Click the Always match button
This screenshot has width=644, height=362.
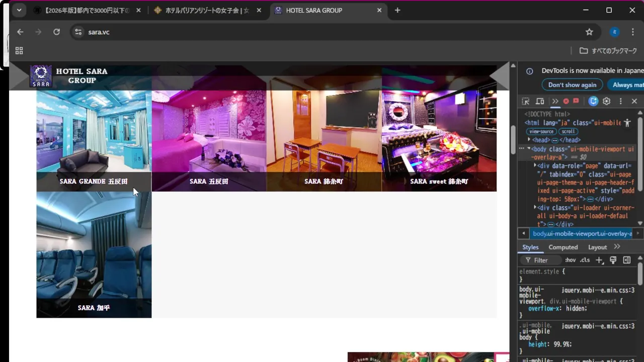pos(625,85)
